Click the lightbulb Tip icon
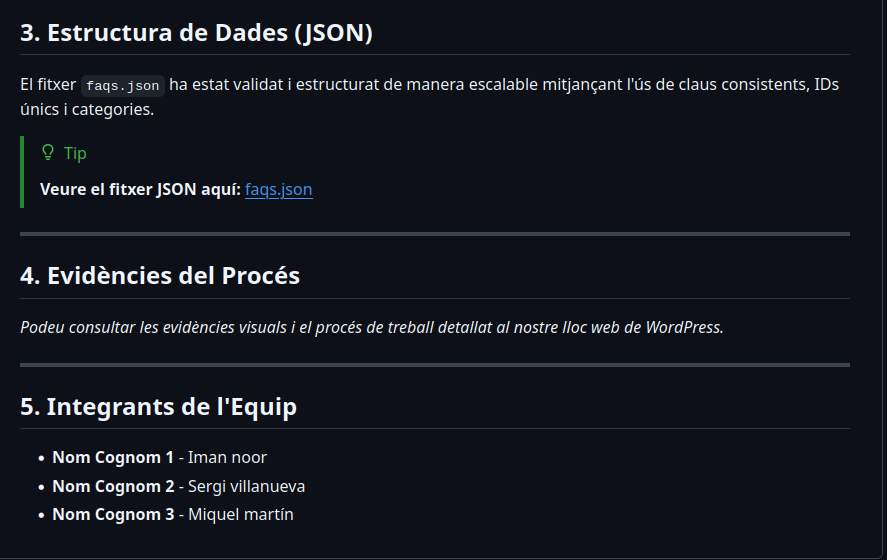 47,153
